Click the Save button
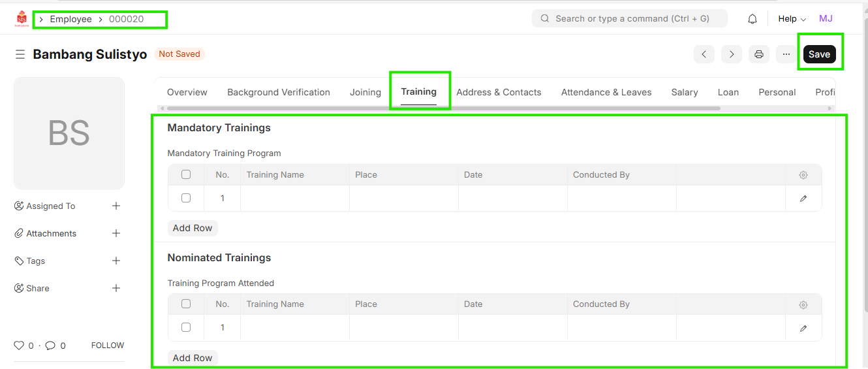The height and width of the screenshot is (369, 868). (x=819, y=54)
